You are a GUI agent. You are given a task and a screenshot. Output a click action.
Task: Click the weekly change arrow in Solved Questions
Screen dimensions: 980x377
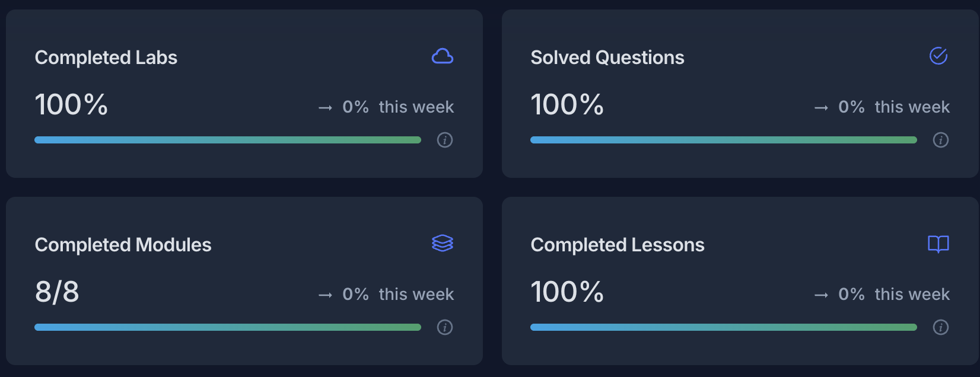tap(821, 108)
